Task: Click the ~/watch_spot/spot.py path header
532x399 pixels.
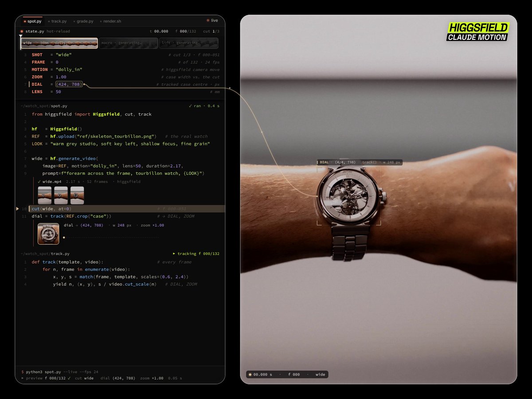Action: tap(44, 106)
